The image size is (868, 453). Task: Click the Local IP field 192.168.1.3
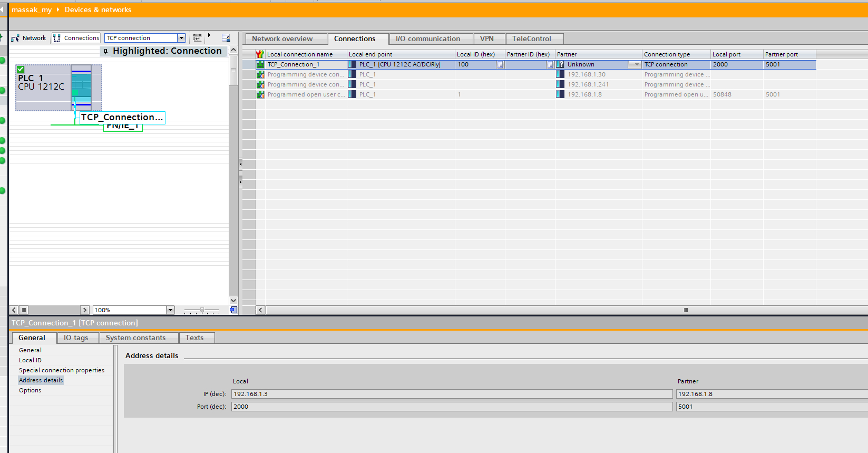coord(452,394)
